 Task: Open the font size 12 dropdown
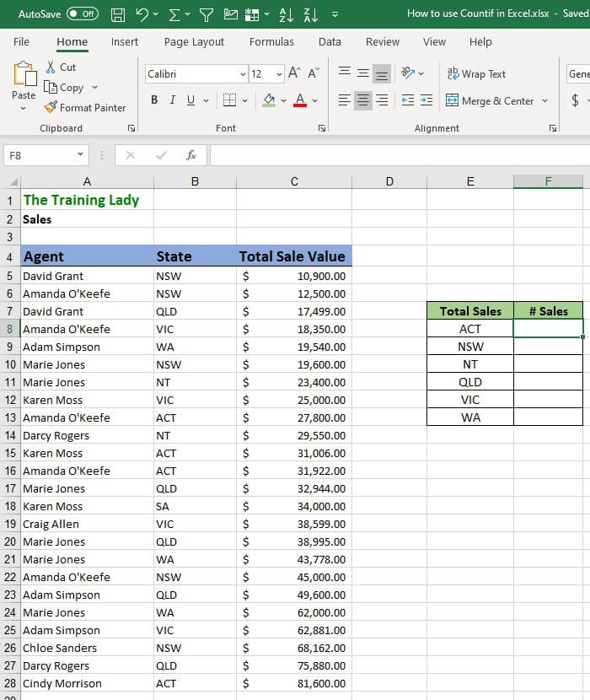pyautogui.click(x=279, y=74)
